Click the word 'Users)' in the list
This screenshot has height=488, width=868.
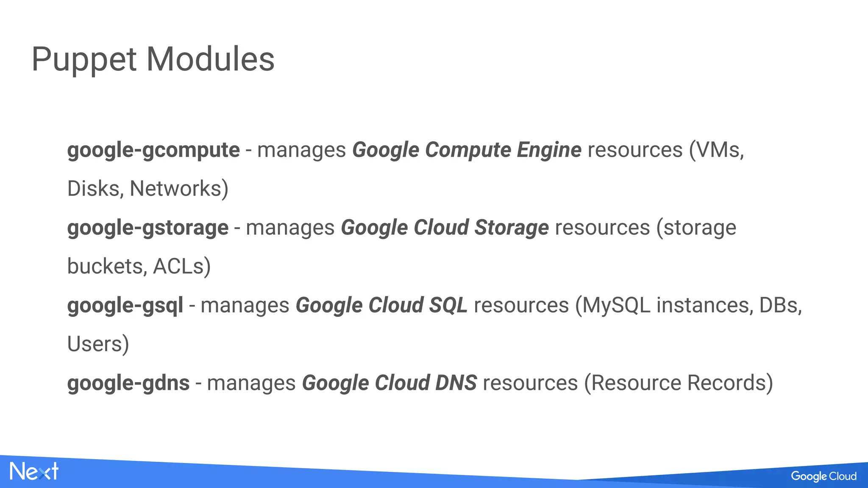pos(98,344)
